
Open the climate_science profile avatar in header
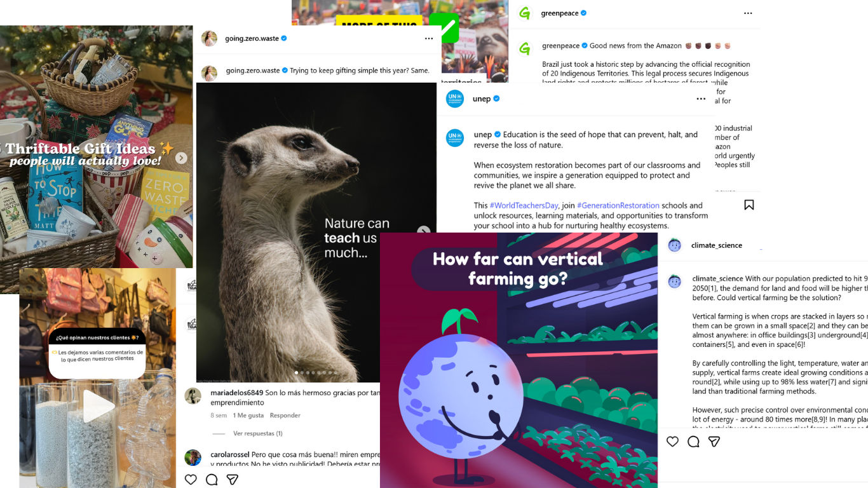(x=675, y=245)
